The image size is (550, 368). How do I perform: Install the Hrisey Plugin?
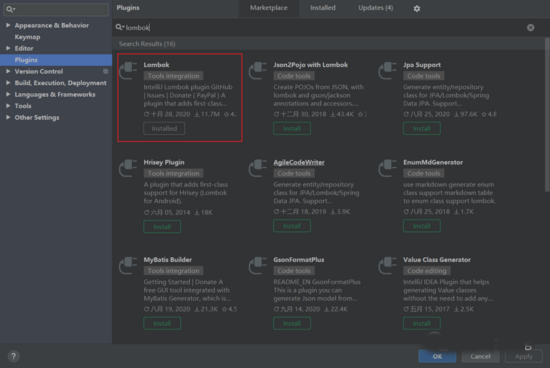(x=162, y=227)
